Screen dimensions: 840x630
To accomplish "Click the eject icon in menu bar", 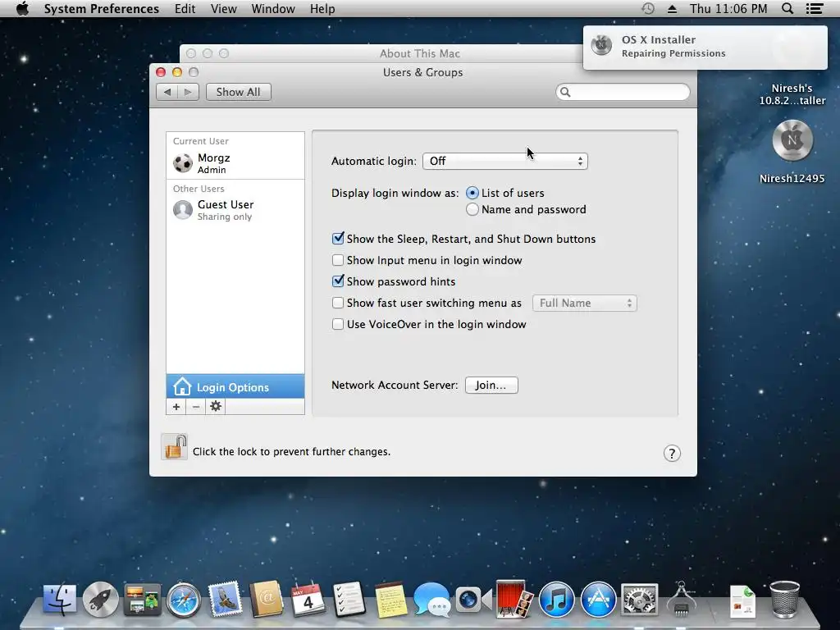I will click(673, 9).
